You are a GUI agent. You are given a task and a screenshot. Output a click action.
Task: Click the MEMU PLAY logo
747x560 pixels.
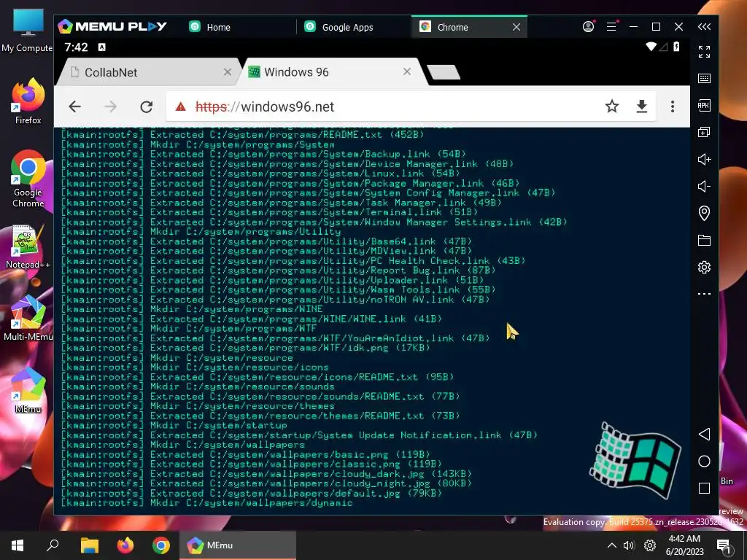pyautogui.click(x=112, y=26)
